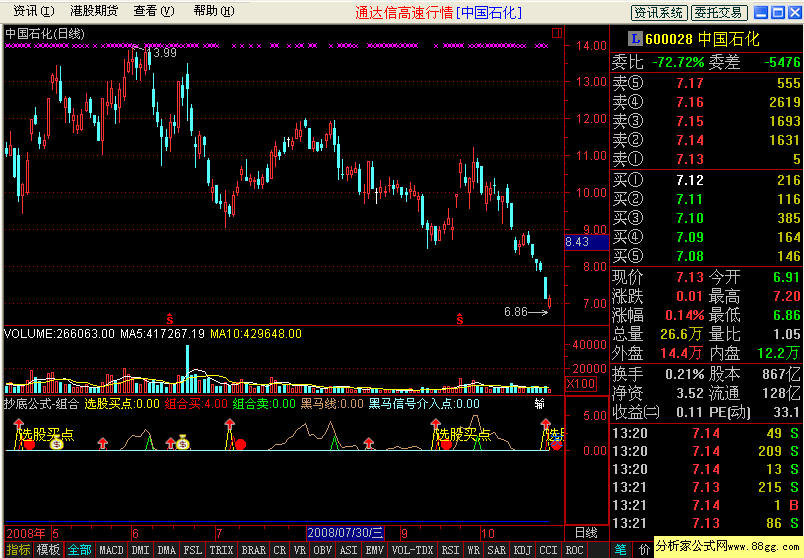
Task: Switch to ASI indicator
Action: [349, 550]
